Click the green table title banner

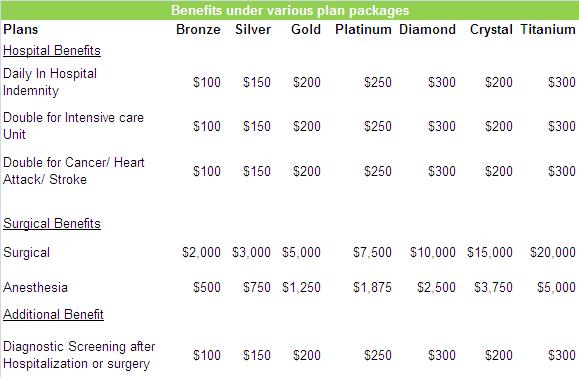pyautogui.click(x=290, y=10)
